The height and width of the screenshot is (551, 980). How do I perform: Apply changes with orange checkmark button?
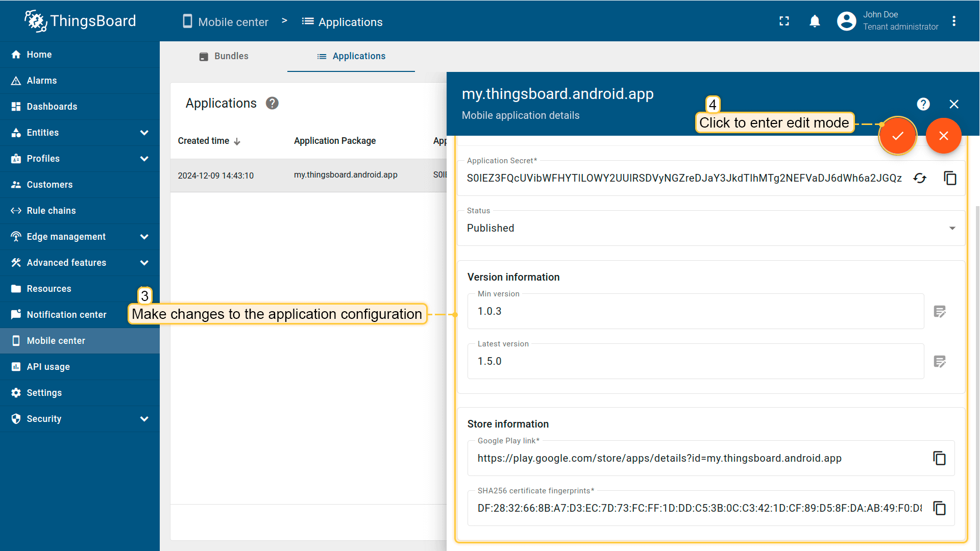[897, 136]
